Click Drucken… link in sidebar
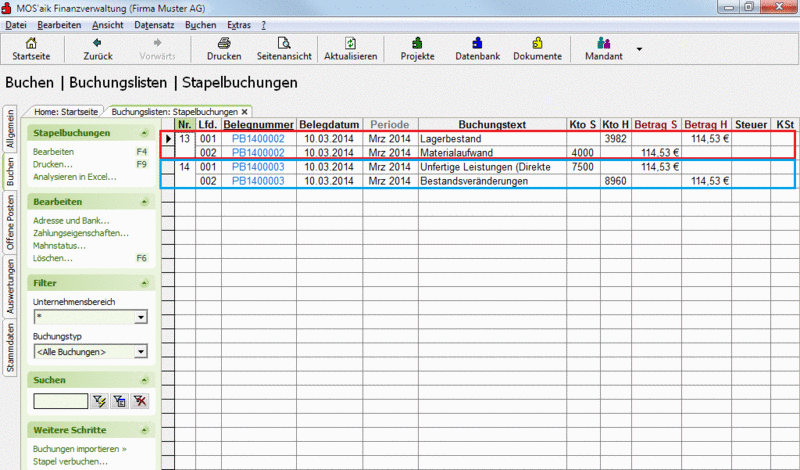This screenshot has height=470, width=800. tap(53, 164)
